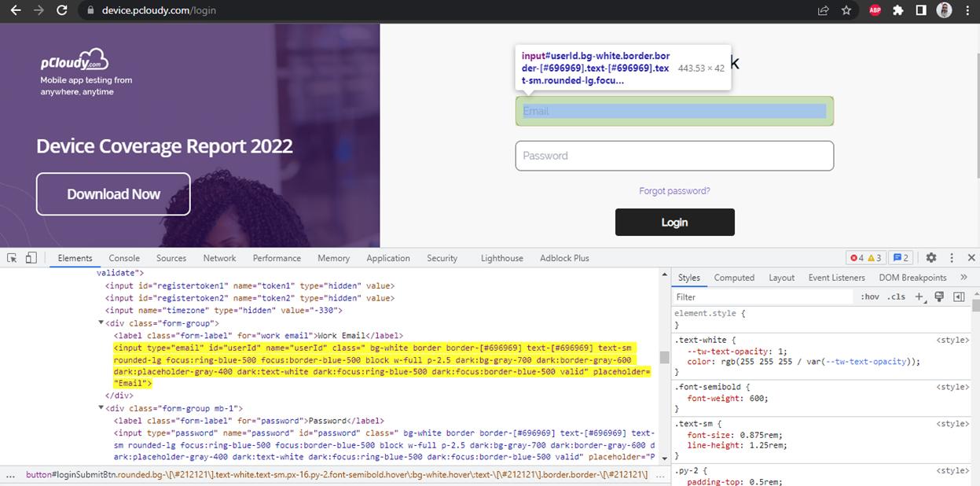Switch to the Memory tab
980x486 pixels.
[334, 258]
